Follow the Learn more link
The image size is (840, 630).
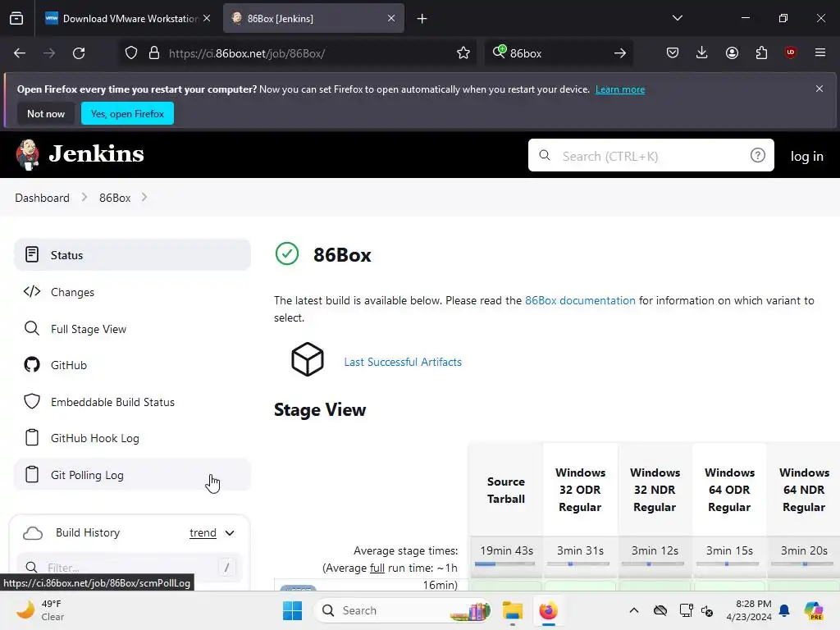[x=620, y=89]
